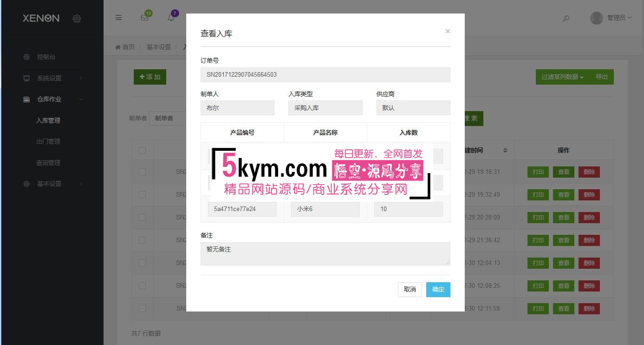Check the row created at 19:18:31
Viewport: 644px width, 345px height.
point(143,172)
